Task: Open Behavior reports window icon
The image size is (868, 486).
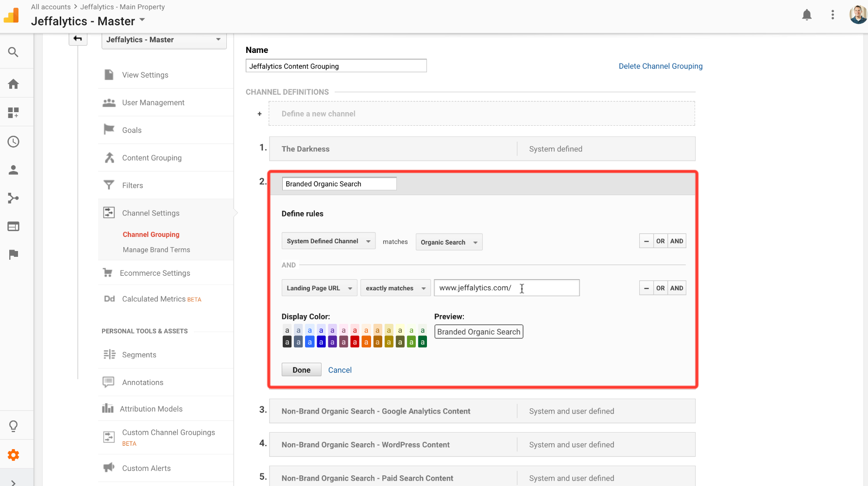Action: click(x=13, y=226)
